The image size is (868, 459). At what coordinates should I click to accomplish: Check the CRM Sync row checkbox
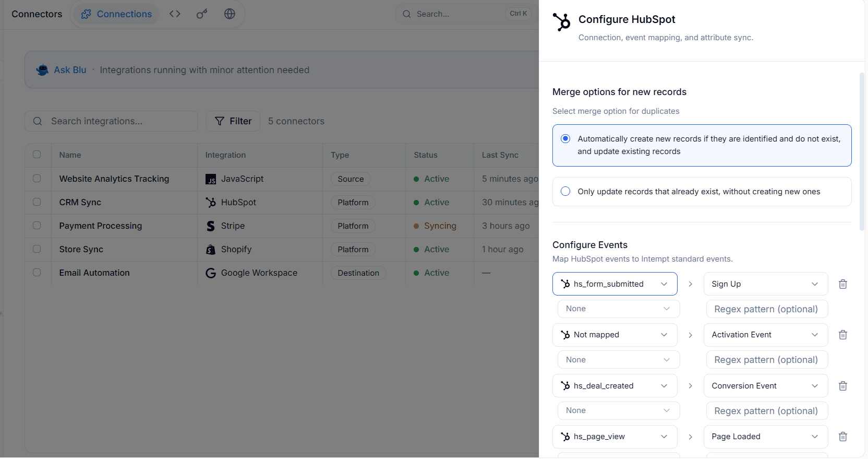pos(37,202)
